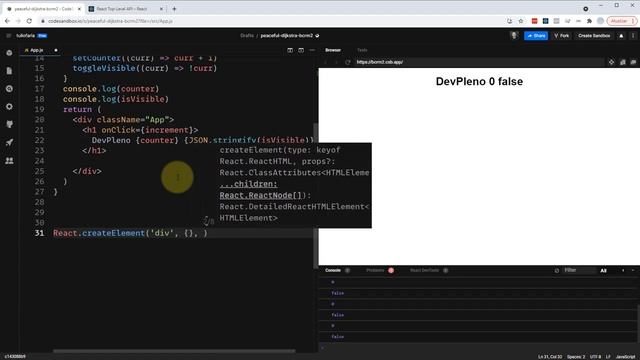Viewport: 640px width, 360px height.
Task: Focus the preview URL address field
Action: click(478, 62)
